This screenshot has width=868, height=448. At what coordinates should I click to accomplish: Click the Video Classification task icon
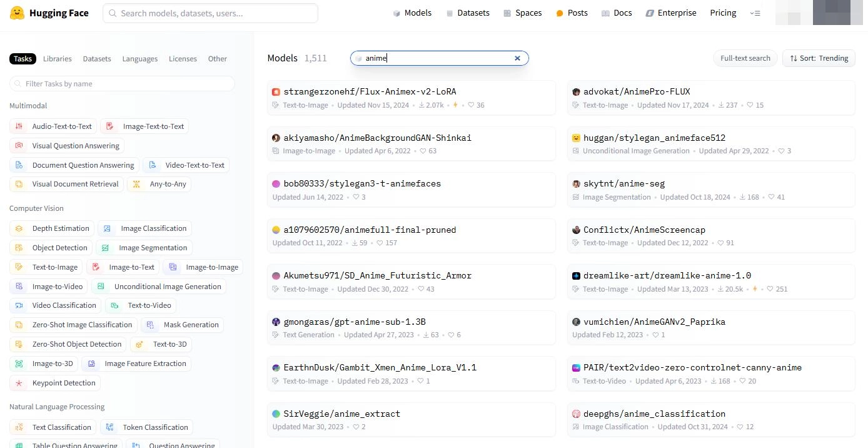19,305
